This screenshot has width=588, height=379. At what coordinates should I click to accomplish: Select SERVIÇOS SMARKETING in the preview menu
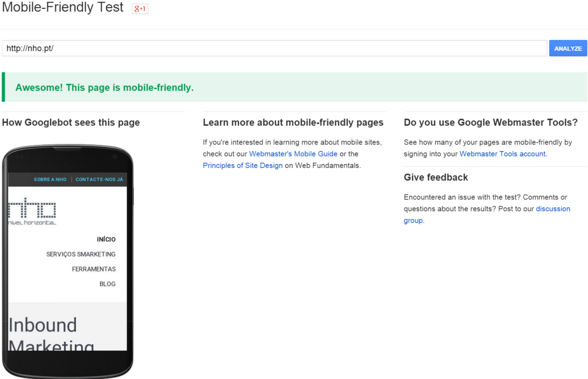[81, 254]
